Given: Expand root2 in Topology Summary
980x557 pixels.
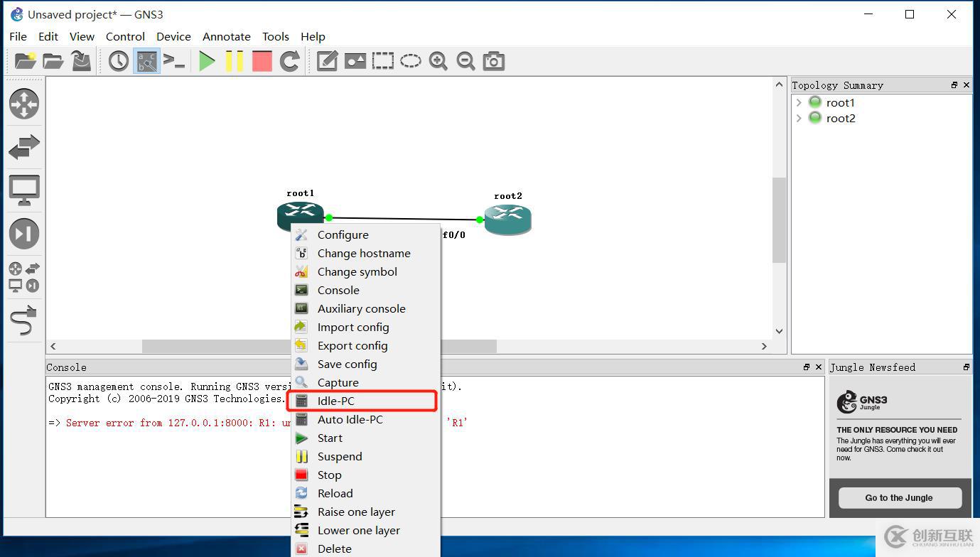Looking at the screenshot, I should tap(799, 118).
